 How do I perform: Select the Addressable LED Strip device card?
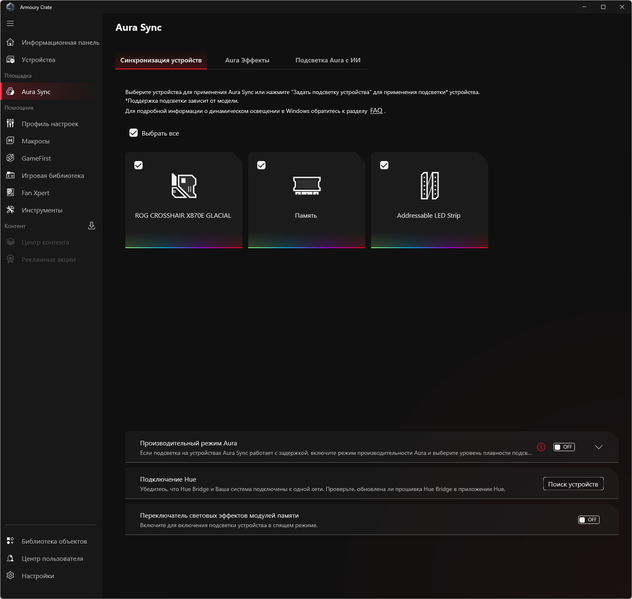pos(429,200)
